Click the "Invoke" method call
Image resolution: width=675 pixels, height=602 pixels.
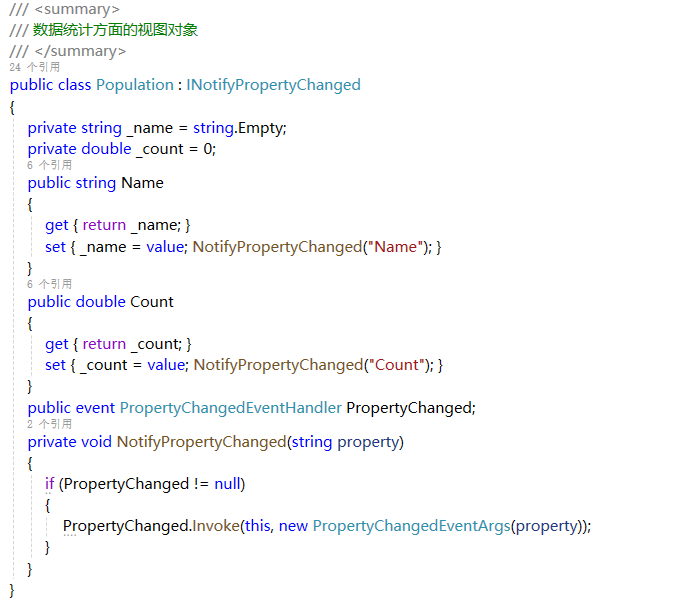coord(216,526)
